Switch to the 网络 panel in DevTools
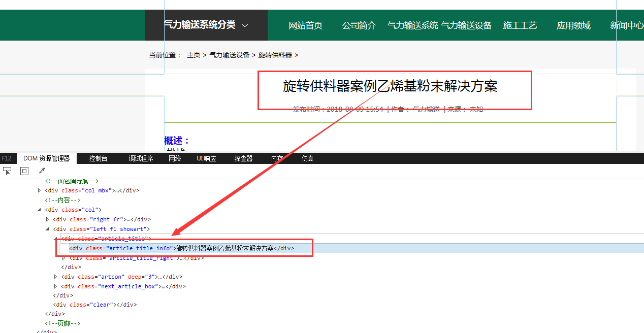This screenshot has width=644, height=333. [x=174, y=158]
